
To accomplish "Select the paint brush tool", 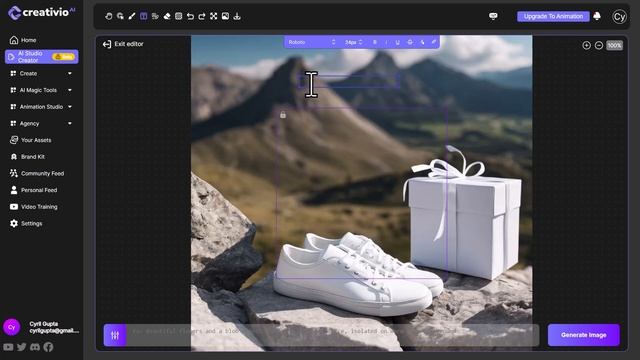I will click(x=131, y=16).
